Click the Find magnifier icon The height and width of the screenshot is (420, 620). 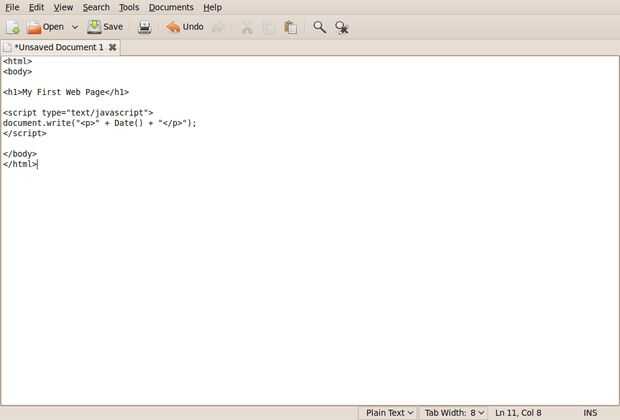319,27
